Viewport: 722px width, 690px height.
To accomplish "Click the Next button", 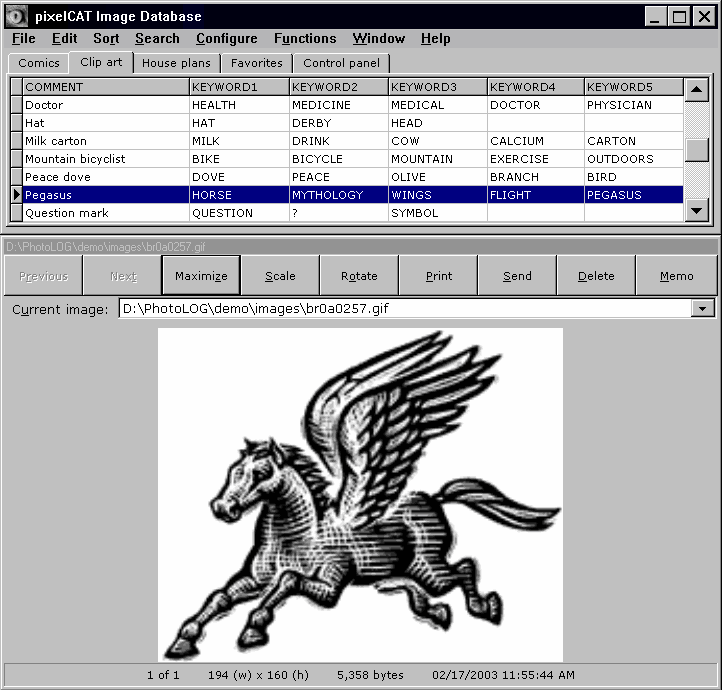I will pos(123,276).
